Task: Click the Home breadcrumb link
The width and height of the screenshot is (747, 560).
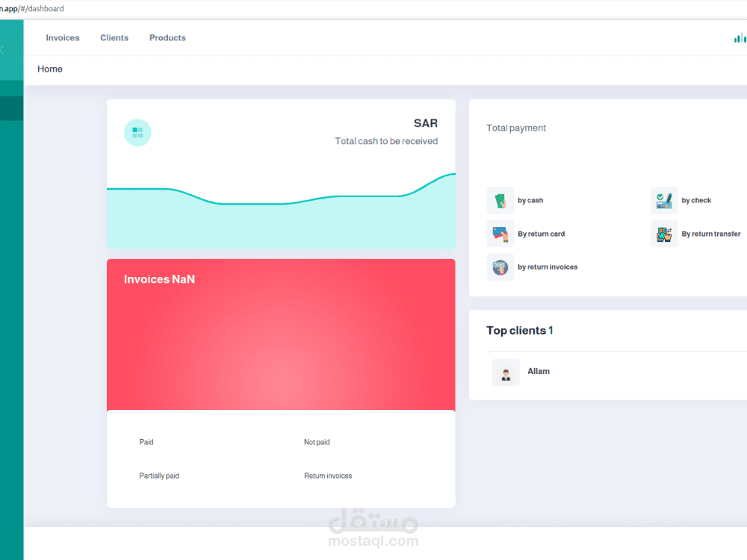Action: pos(49,69)
